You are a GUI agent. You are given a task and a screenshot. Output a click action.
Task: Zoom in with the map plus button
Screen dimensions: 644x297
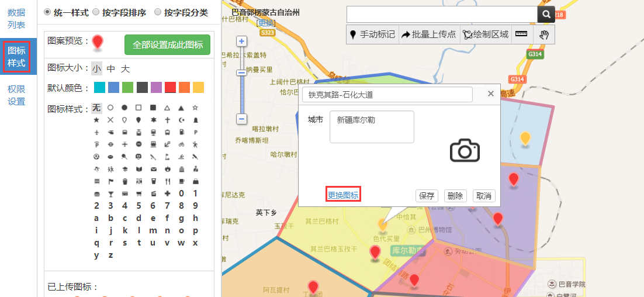coord(242,41)
